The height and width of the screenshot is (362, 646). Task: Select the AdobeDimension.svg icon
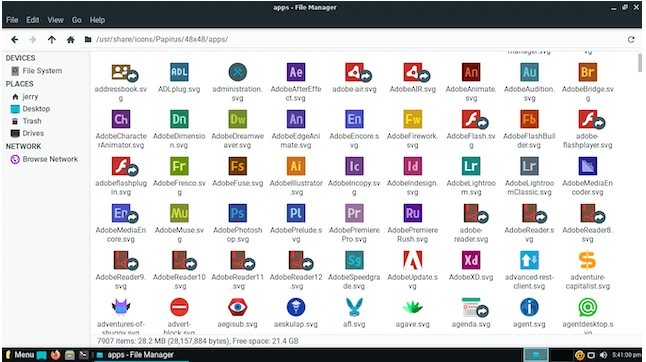point(179,119)
